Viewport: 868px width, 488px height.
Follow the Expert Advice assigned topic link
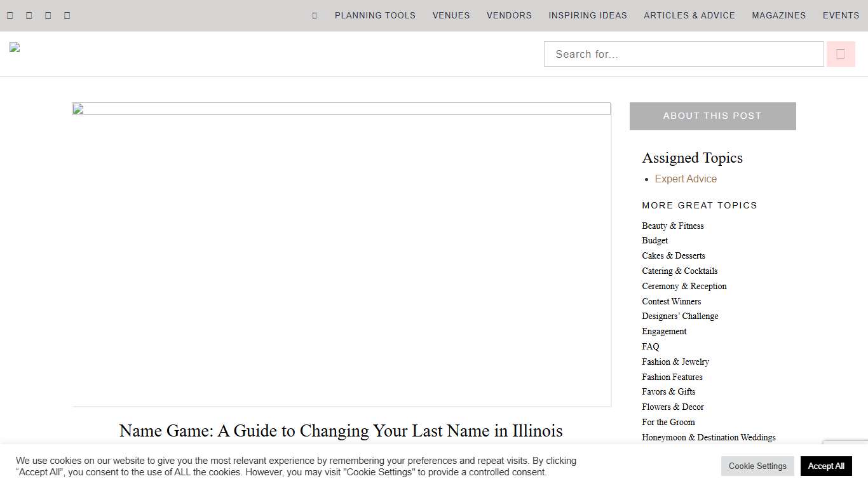click(685, 179)
